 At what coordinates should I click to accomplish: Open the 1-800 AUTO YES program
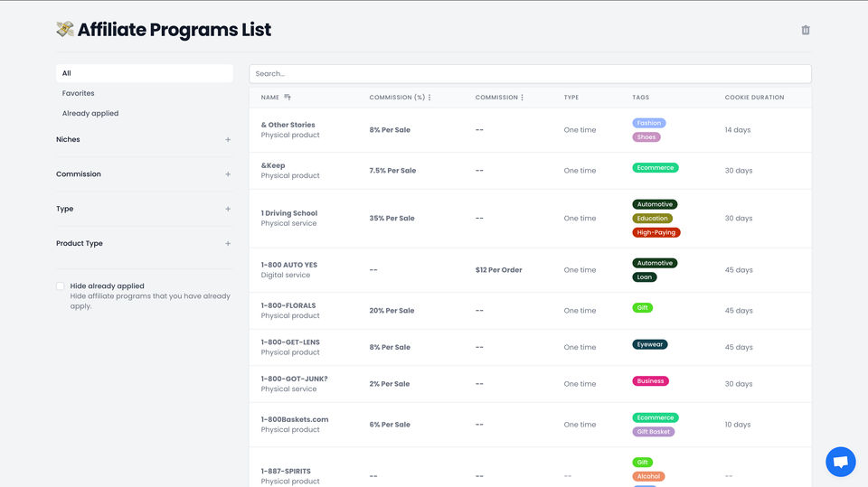[x=289, y=265]
